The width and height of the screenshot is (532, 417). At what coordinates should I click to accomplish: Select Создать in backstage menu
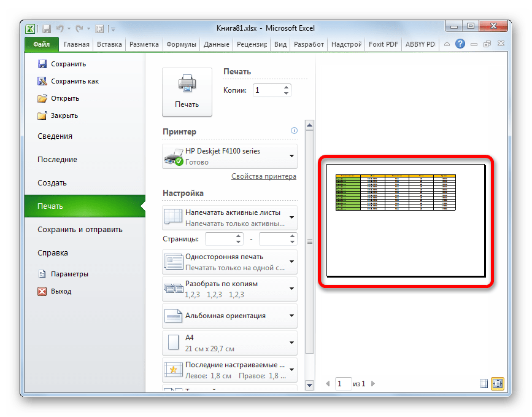point(52,182)
